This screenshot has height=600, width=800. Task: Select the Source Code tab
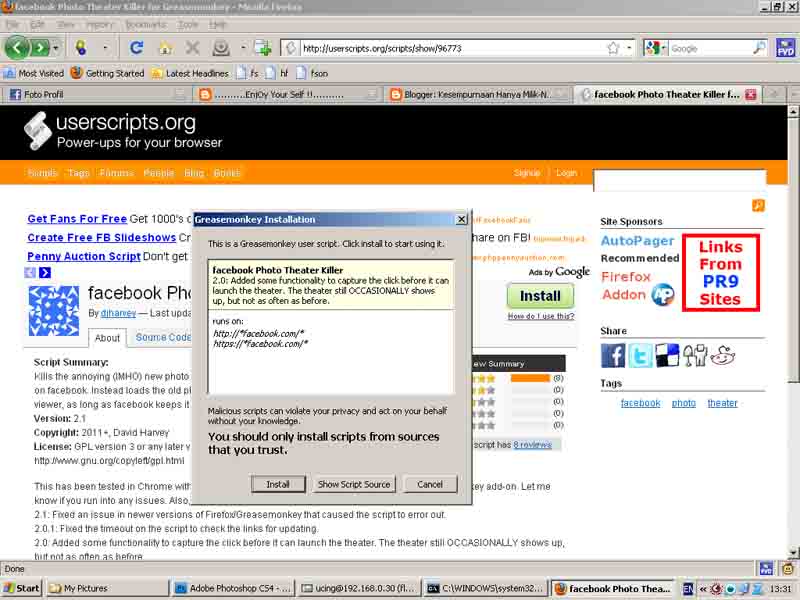pos(163,337)
